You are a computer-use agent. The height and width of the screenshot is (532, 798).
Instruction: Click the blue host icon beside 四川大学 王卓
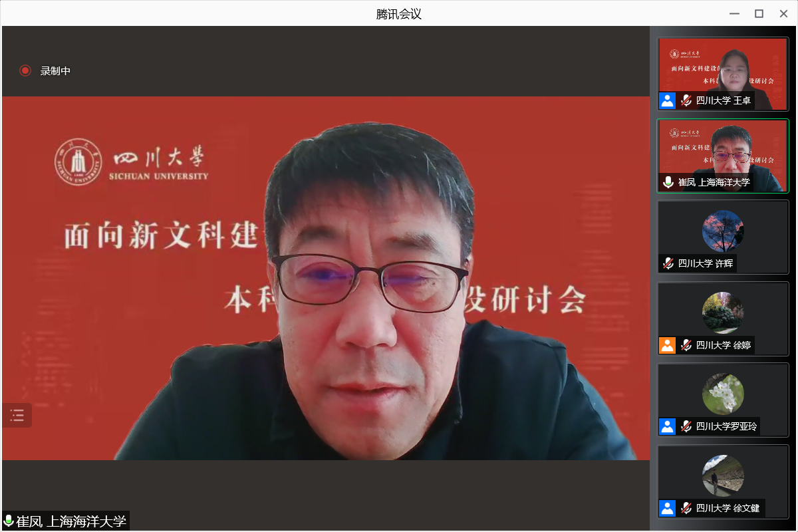pyautogui.click(x=667, y=100)
